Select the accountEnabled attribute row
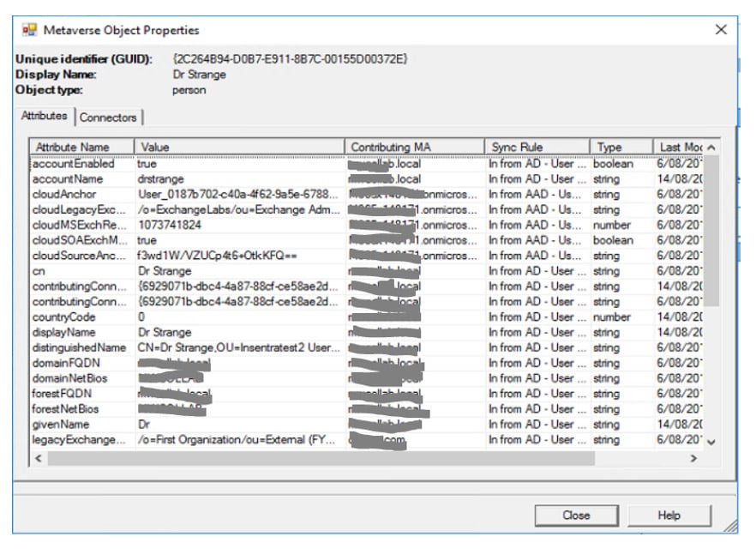The image size is (756, 549). click(73, 164)
